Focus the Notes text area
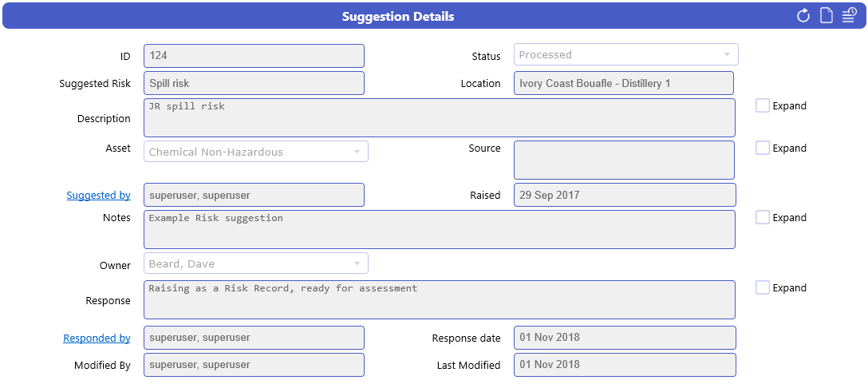868x384 pixels. coord(440,229)
